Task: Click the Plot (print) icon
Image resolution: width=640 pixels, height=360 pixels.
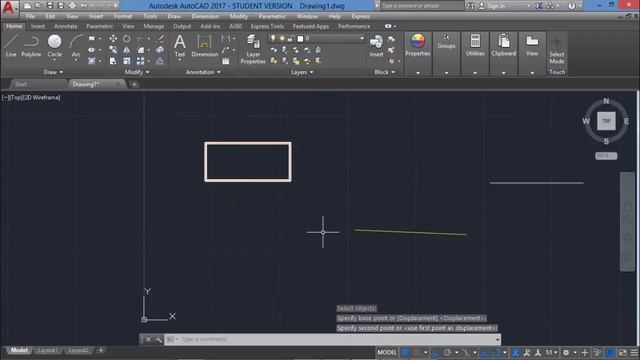Action: 72,6
